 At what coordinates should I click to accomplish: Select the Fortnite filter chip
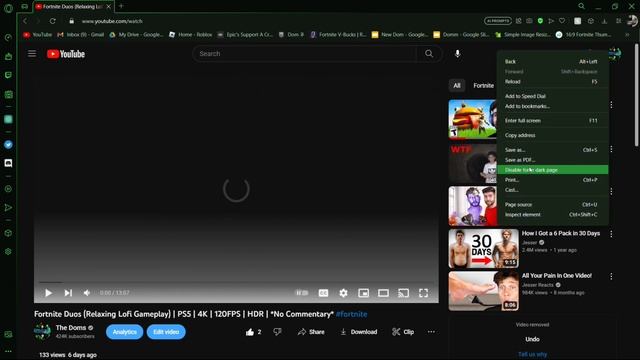point(483,85)
